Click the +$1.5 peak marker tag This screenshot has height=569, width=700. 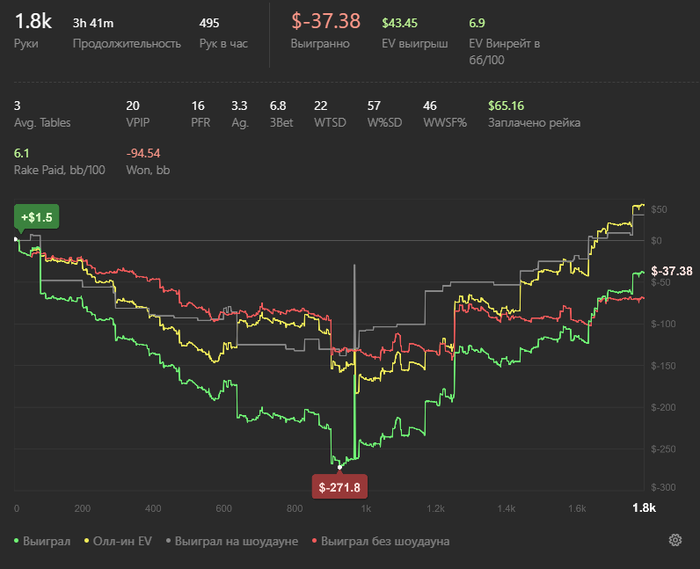pyautogui.click(x=35, y=217)
